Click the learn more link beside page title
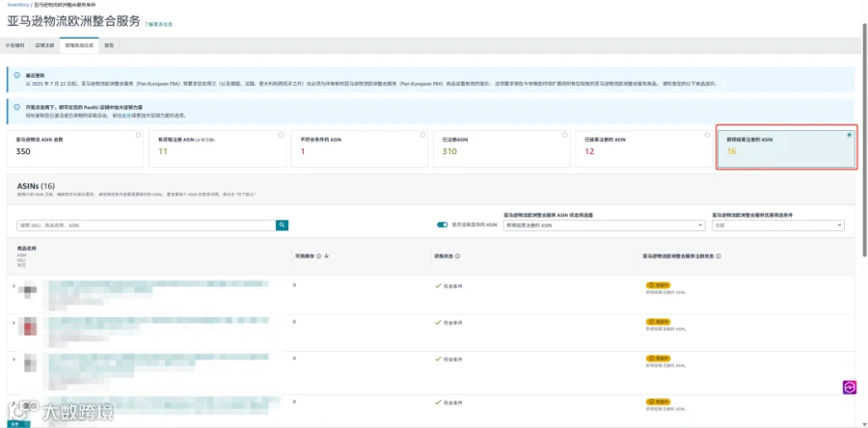The height and width of the screenshot is (428, 868). [x=158, y=24]
